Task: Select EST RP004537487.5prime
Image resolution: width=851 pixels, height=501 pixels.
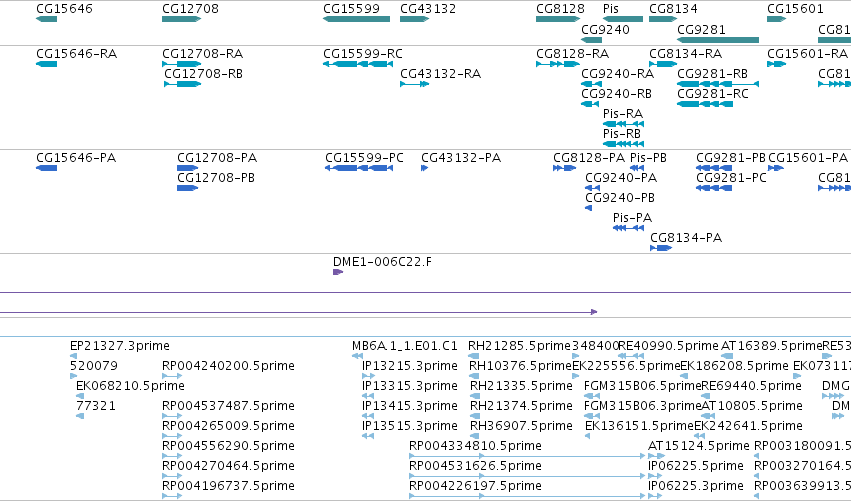Action: coord(172,416)
